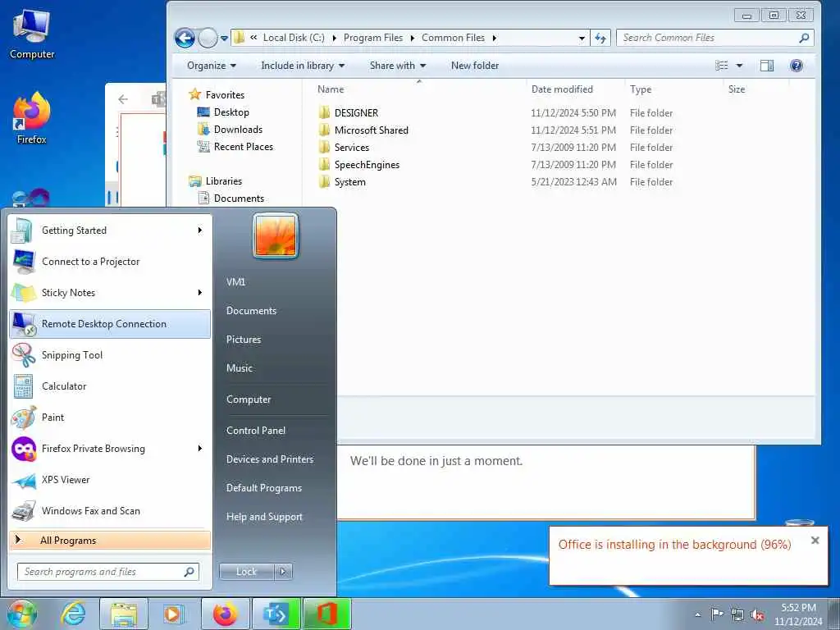Open Default Programs
840x630 pixels.
[x=263, y=488]
